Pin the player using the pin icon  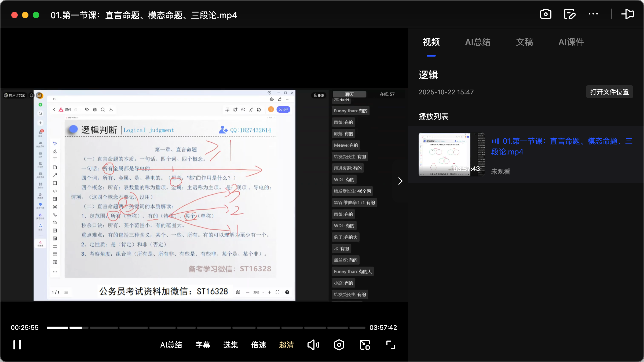628,14
